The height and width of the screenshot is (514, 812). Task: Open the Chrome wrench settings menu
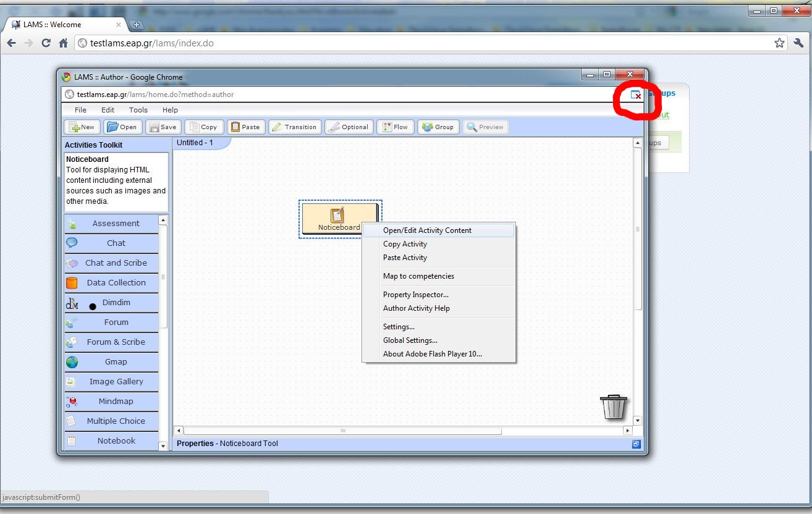pos(798,43)
